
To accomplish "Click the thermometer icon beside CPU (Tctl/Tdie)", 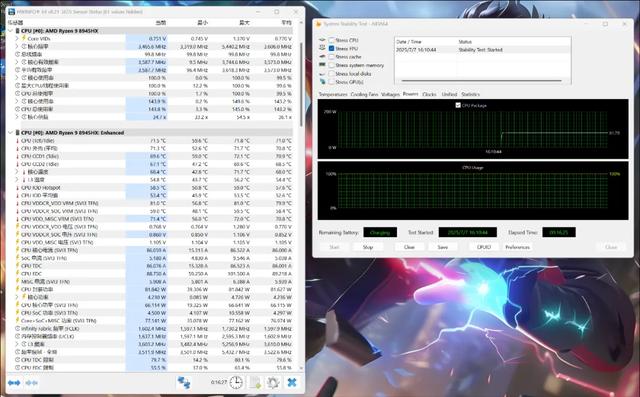I will pyautogui.click(x=17, y=141).
